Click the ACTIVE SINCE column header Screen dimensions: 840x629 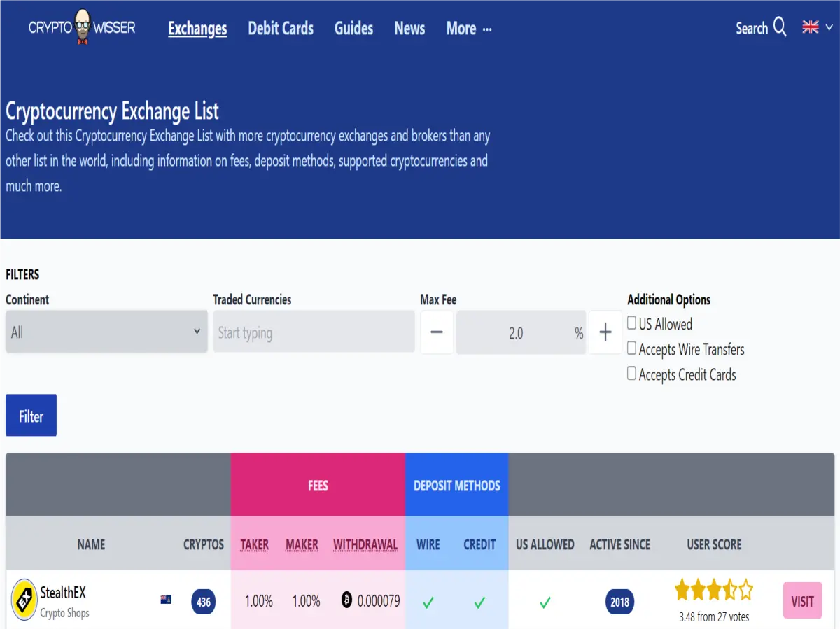[620, 544]
